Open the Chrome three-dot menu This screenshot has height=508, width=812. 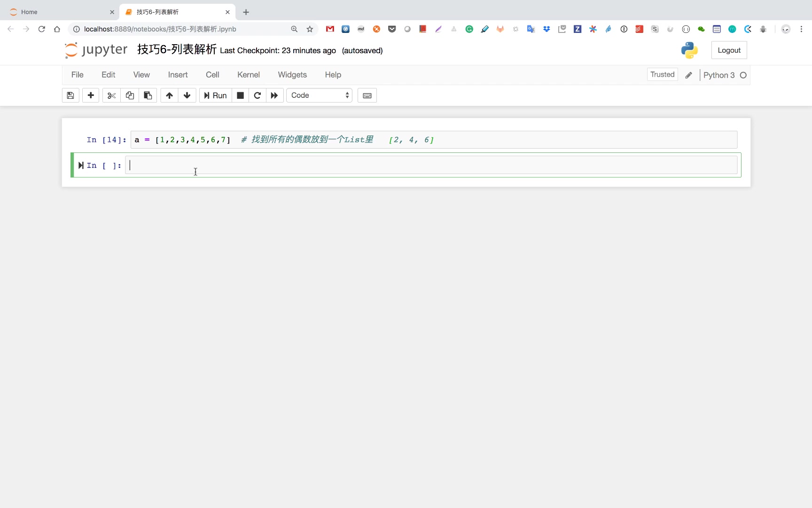click(x=801, y=29)
